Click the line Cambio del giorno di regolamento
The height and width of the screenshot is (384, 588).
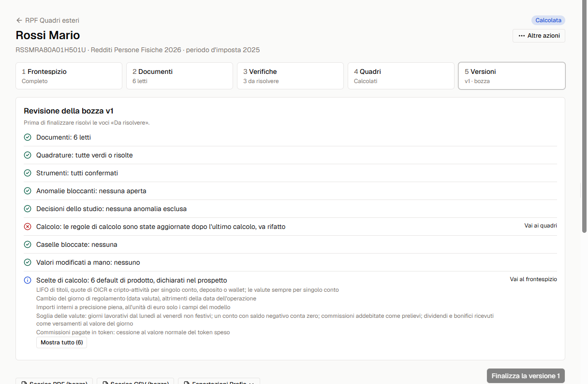tap(147, 299)
